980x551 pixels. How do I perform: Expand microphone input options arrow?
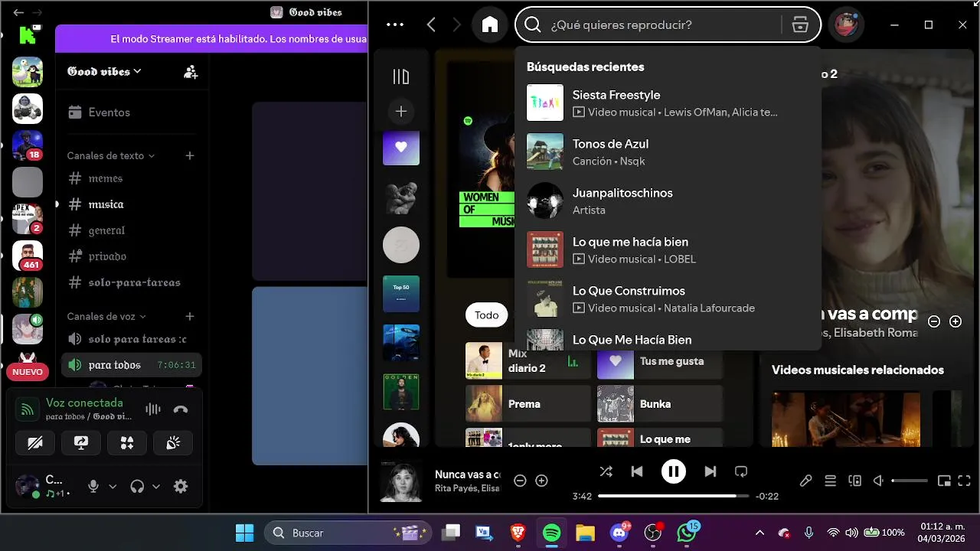click(113, 486)
